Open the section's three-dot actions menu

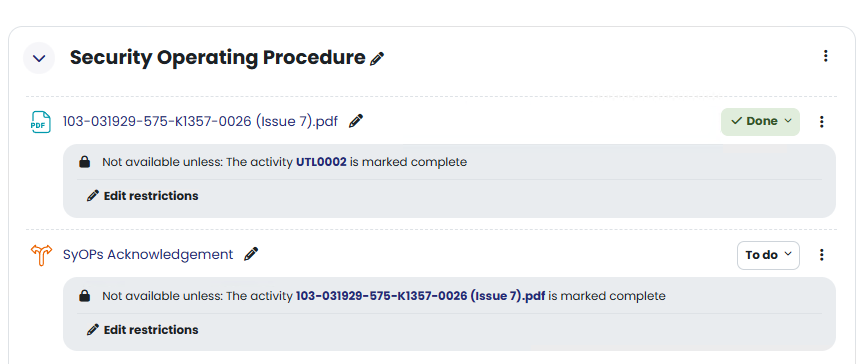[x=825, y=56]
